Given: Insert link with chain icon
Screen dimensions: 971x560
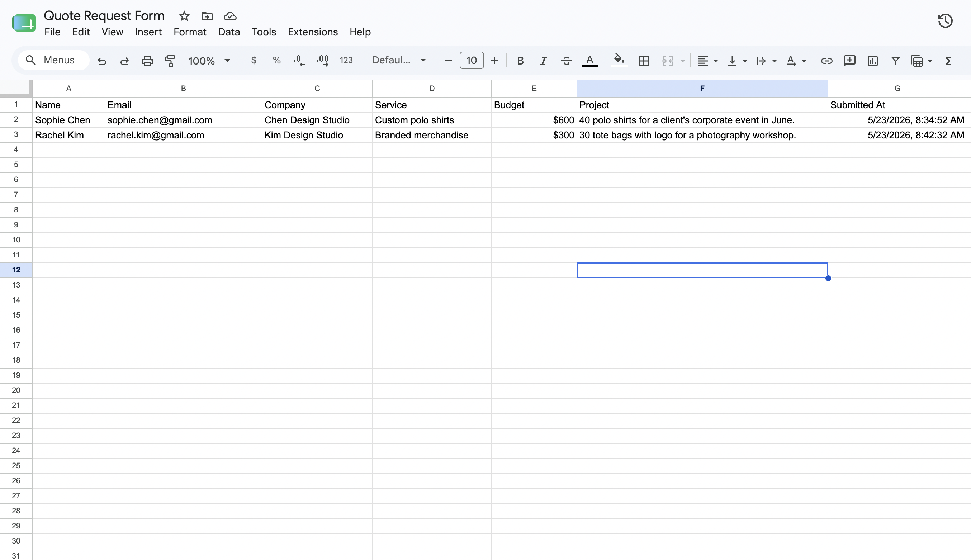Looking at the screenshot, I should point(826,61).
